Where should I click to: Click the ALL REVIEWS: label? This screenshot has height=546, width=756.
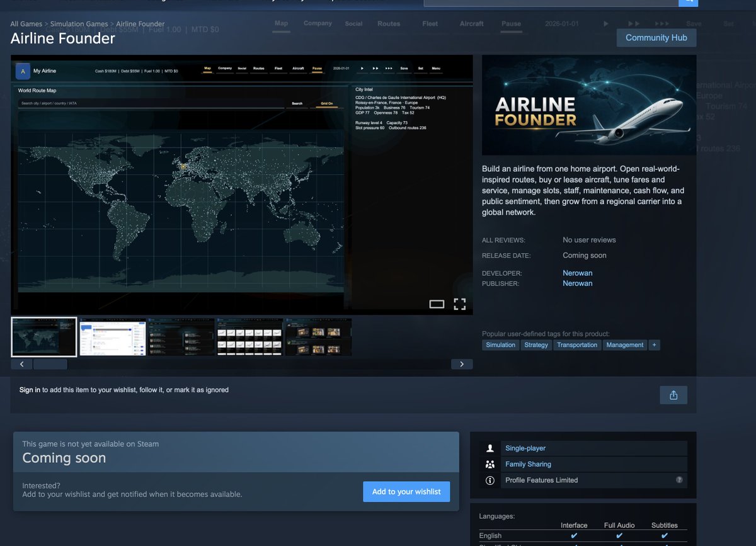coord(503,241)
